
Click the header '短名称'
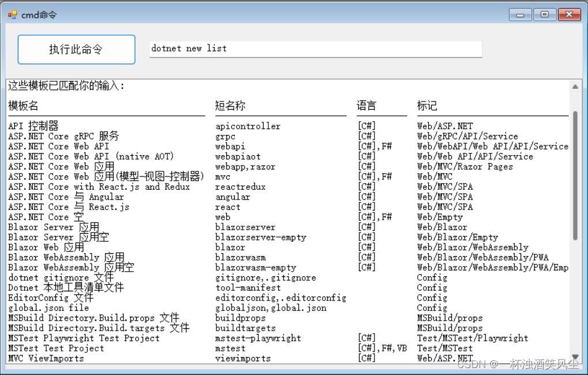pos(230,106)
